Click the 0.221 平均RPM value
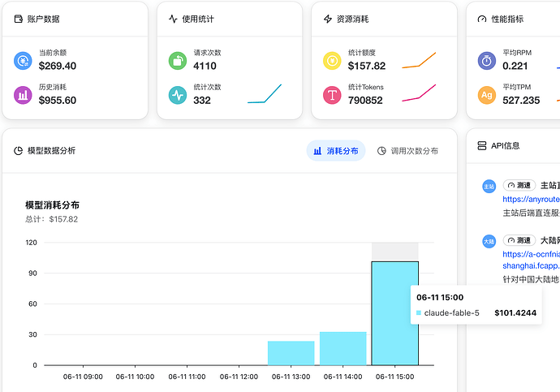Viewport: 560px width, 392px height. coord(515,66)
